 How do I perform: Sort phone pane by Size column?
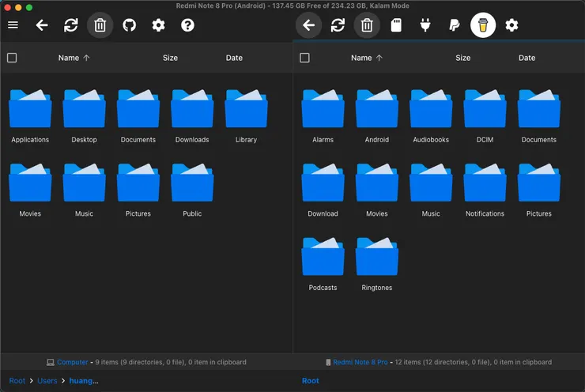click(462, 58)
